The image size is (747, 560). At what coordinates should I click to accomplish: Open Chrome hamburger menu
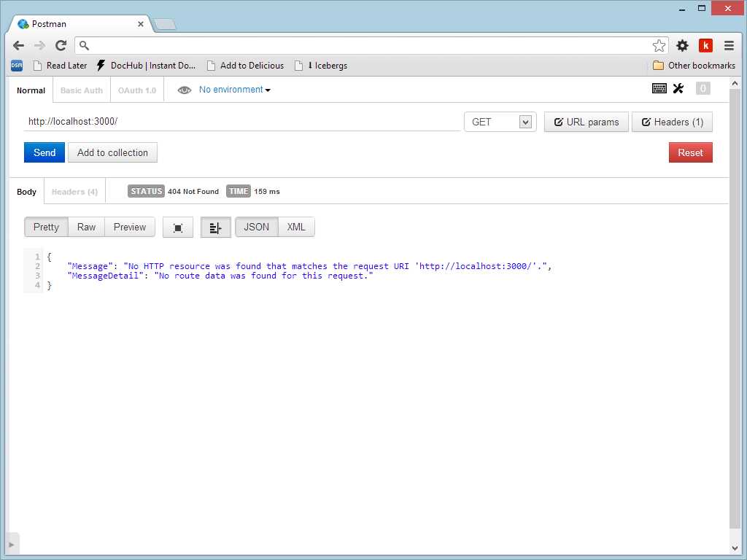[x=729, y=46]
